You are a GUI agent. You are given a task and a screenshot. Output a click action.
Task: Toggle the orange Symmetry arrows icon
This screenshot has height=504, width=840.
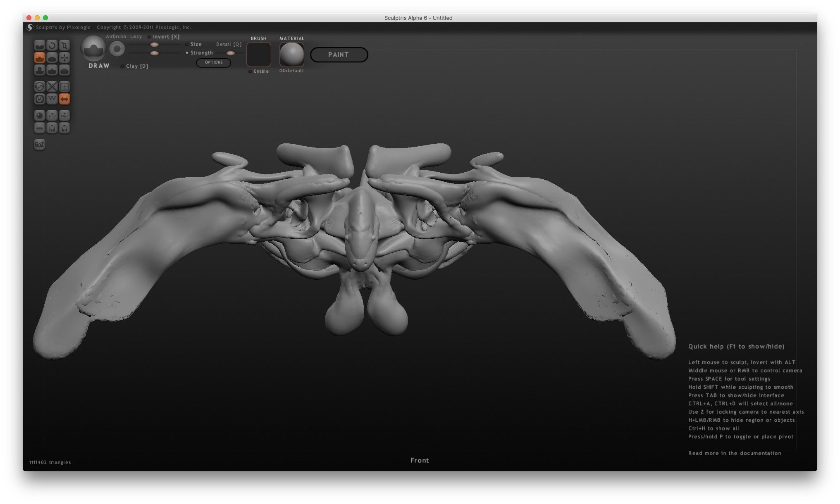(x=64, y=99)
